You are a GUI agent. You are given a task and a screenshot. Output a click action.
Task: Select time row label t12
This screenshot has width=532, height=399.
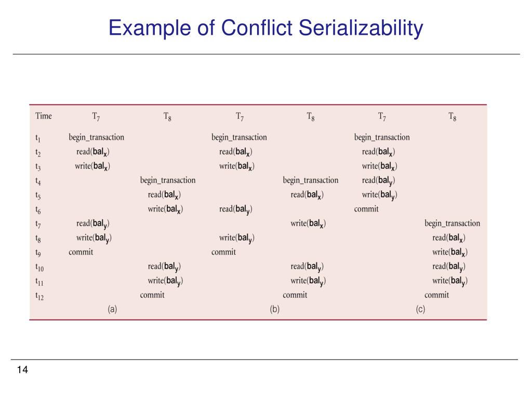[x=39, y=296]
